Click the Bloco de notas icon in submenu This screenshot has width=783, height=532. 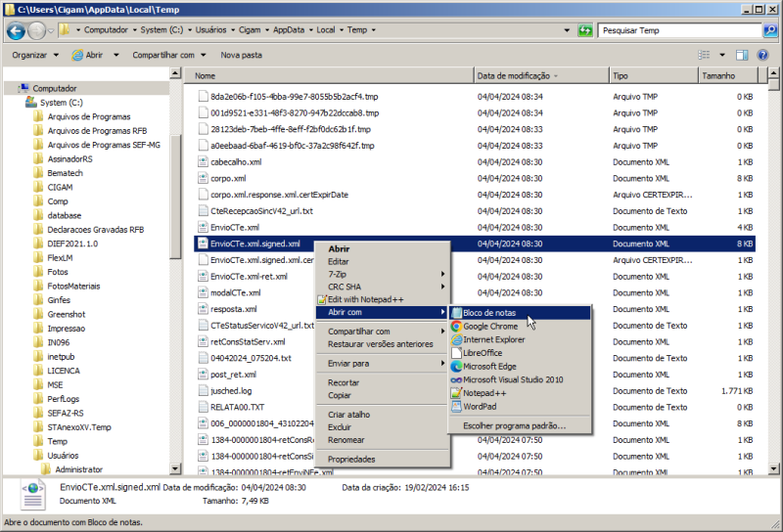(456, 313)
